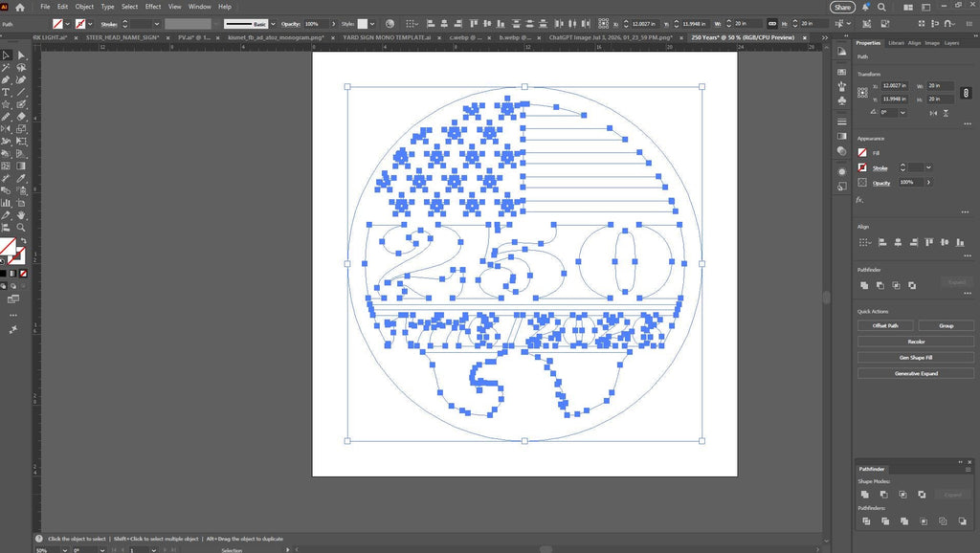
Task: Click Minus Front in floating Pathfinder panel
Action: point(883,495)
